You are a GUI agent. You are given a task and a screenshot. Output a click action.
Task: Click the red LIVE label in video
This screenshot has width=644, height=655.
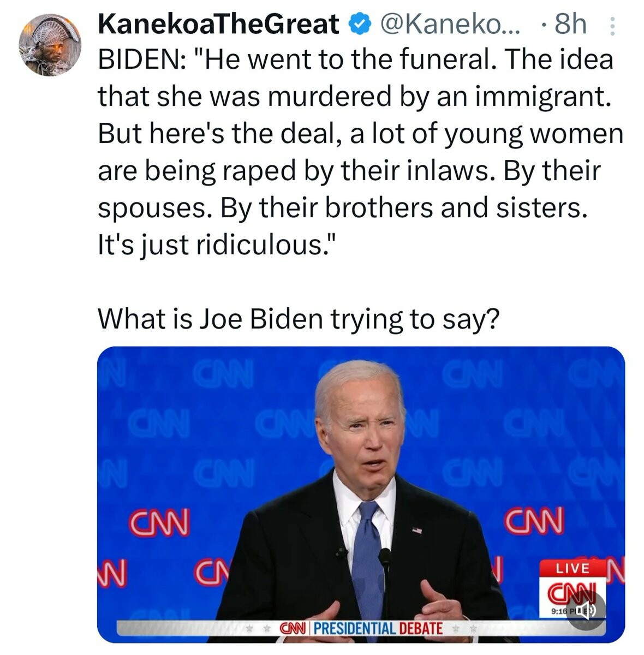573,568
